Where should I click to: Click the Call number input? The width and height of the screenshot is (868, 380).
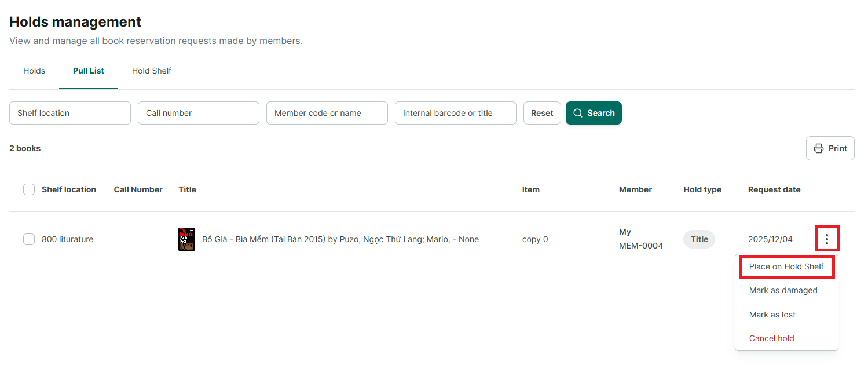[199, 113]
